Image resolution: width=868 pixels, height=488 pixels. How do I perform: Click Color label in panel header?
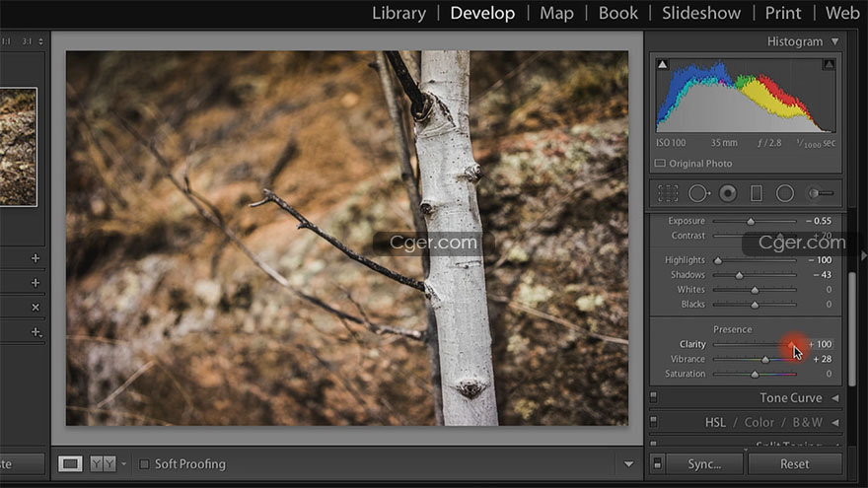click(x=759, y=423)
